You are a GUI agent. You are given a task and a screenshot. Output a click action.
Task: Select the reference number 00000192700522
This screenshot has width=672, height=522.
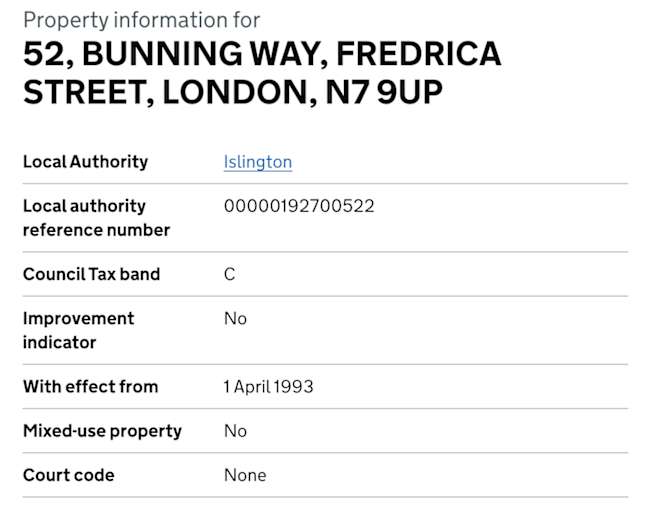pyautogui.click(x=299, y=206)
